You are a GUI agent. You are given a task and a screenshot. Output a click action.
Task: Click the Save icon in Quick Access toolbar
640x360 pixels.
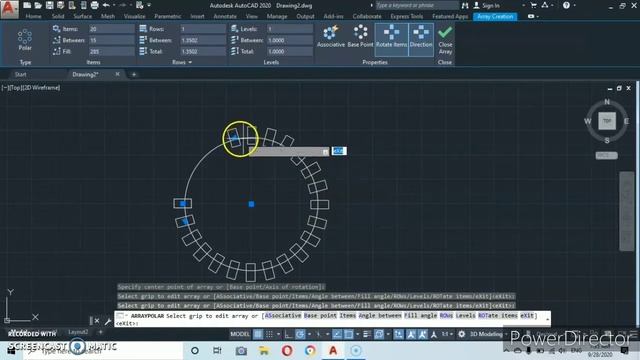[x=49, y=5]
